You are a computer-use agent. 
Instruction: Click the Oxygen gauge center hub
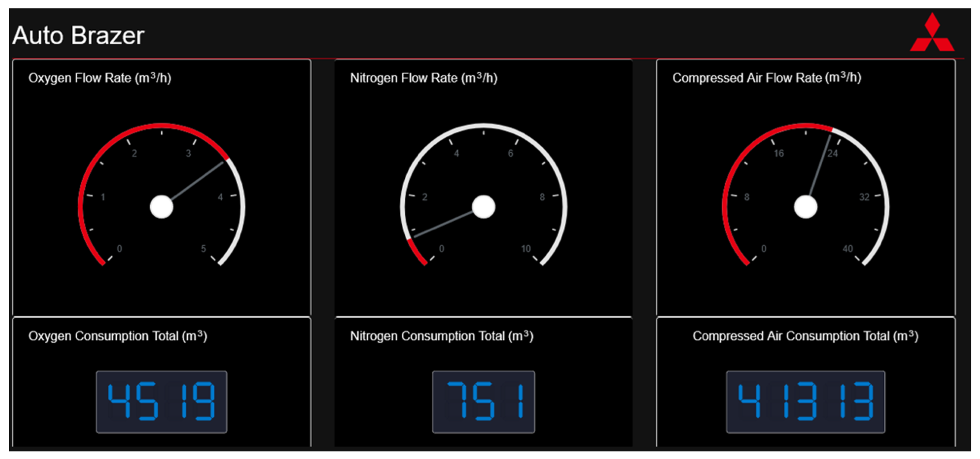pos(161,206)
